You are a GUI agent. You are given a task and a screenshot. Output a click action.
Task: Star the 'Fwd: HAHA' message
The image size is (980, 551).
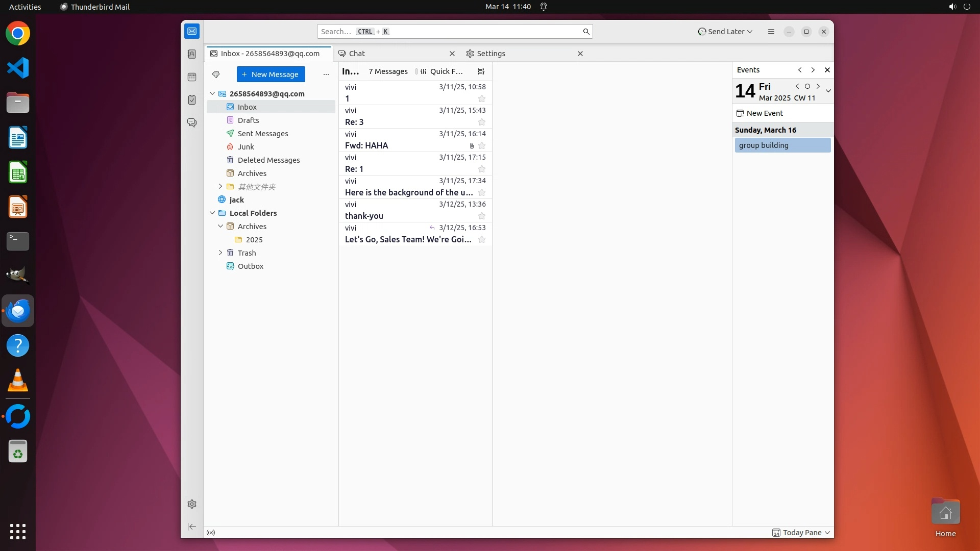click(481, 145)
